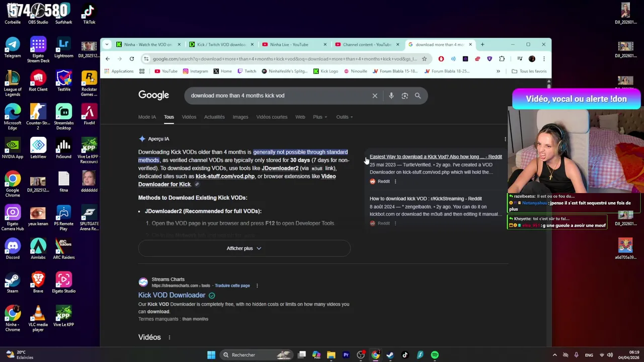Open the Vidéos section options menu
644x362 pixels.
tap(170, 337)
